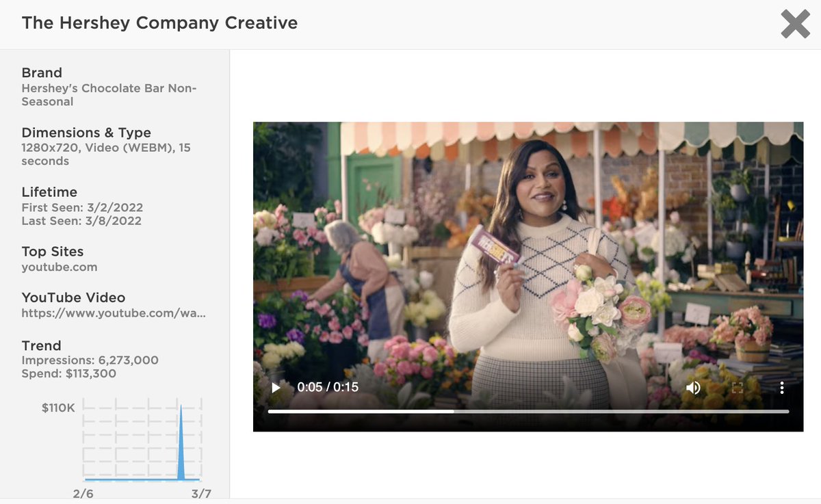Close The Hershey Company Creative dialog
Image resolution: width=821 pixels, height=504 pixels.
click(x=795, y=24)
